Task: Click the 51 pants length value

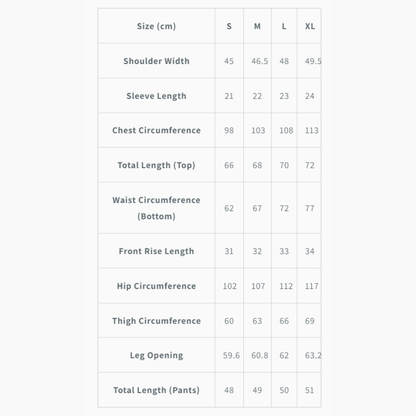Action: [309, 390]
